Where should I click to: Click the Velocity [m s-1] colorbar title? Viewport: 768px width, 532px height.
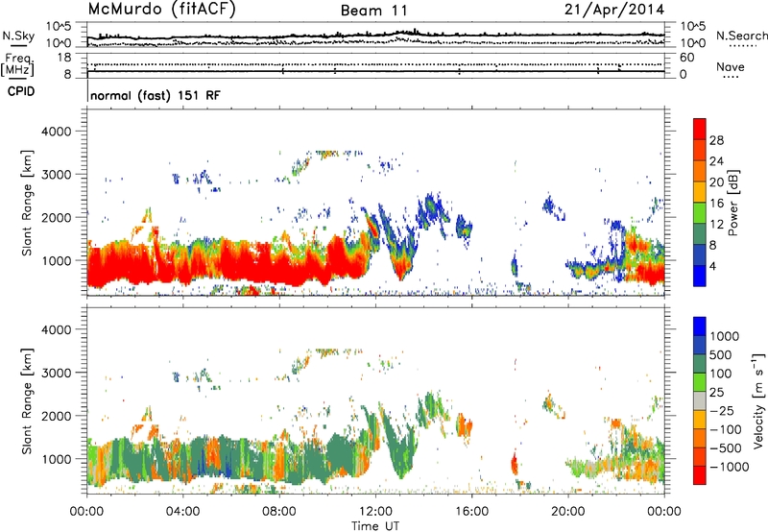758,400
